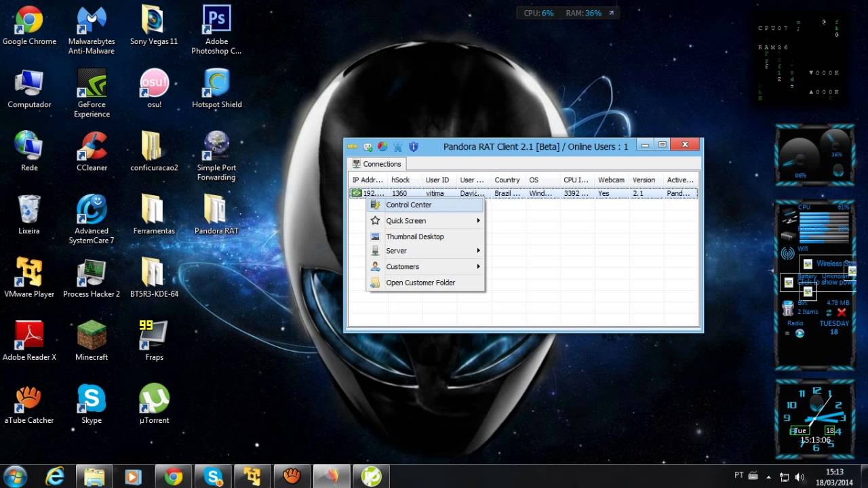Click the PT language indicator

coord(739,476)
